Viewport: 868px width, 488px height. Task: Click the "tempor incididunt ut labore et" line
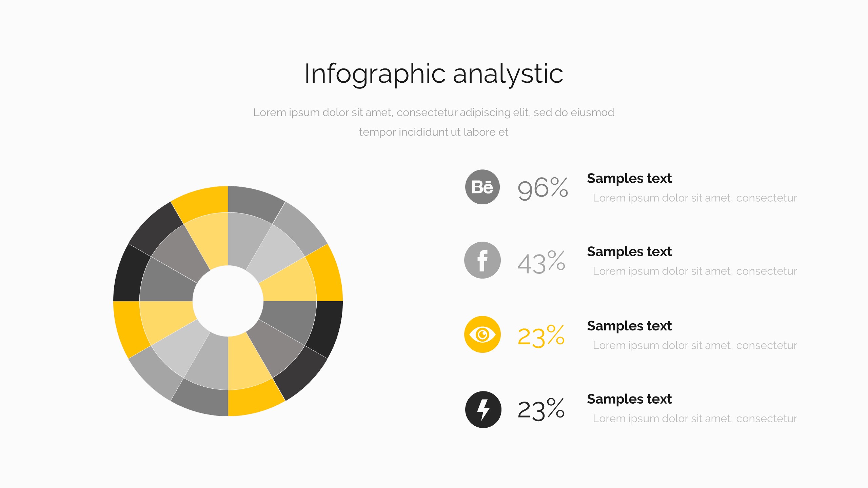point(434,132)
